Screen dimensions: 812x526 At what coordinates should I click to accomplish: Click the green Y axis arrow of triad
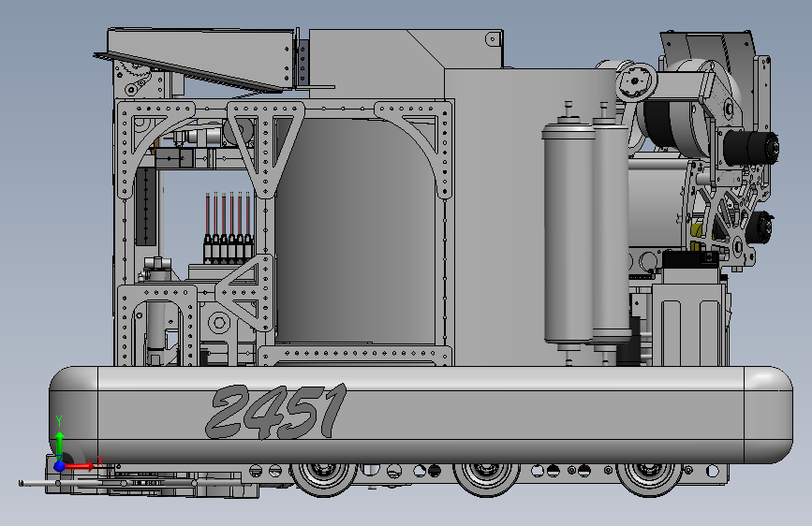coord(60,441)
